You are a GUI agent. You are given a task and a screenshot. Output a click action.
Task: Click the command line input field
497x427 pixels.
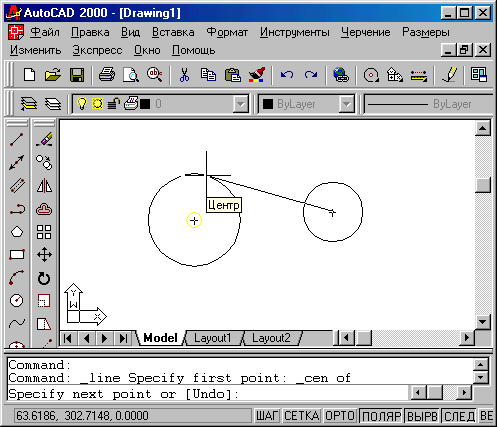(x=208, y=394)
